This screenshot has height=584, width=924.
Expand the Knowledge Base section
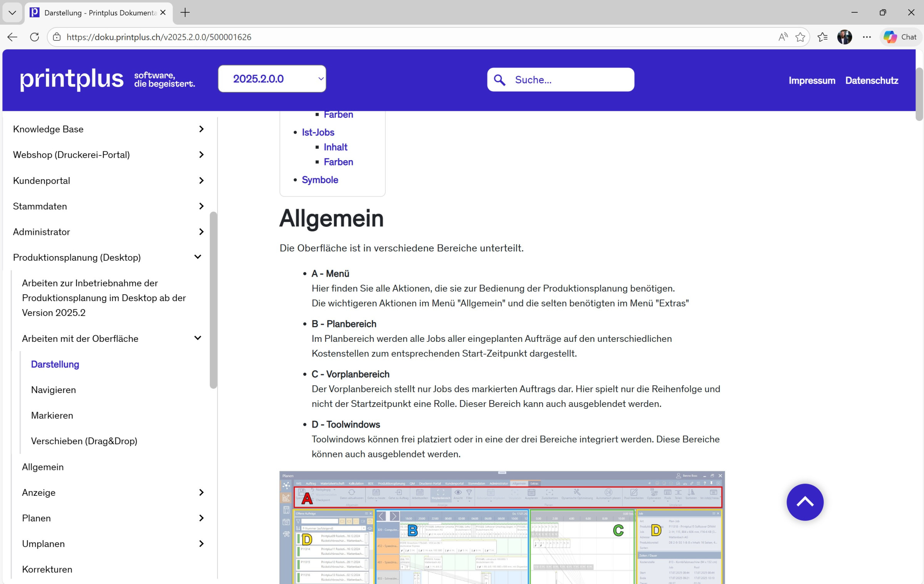[x=109, y=129]
